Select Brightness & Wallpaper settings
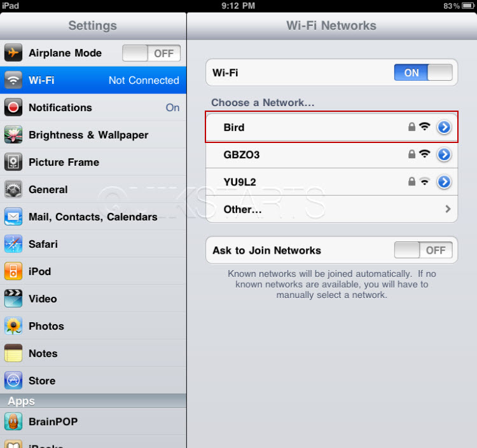This screenshot has height=448, width=477. [x=93, y=135]
